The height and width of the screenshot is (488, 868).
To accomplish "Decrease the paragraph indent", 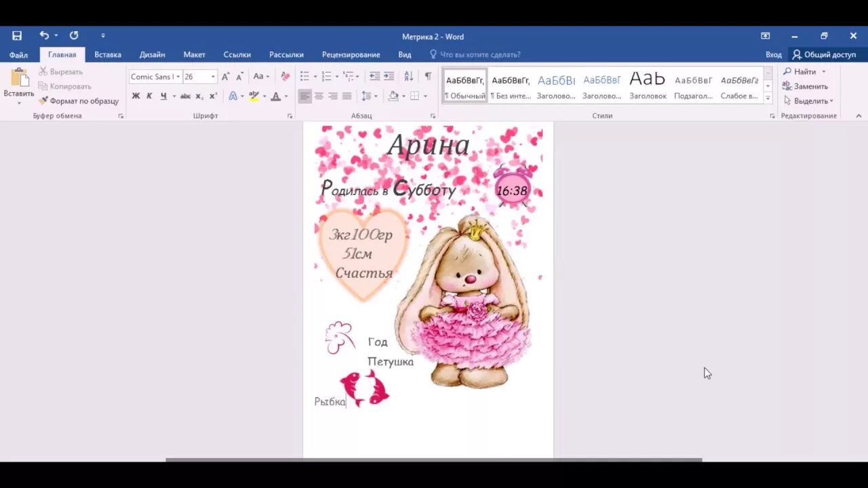I will click(374, 77).
